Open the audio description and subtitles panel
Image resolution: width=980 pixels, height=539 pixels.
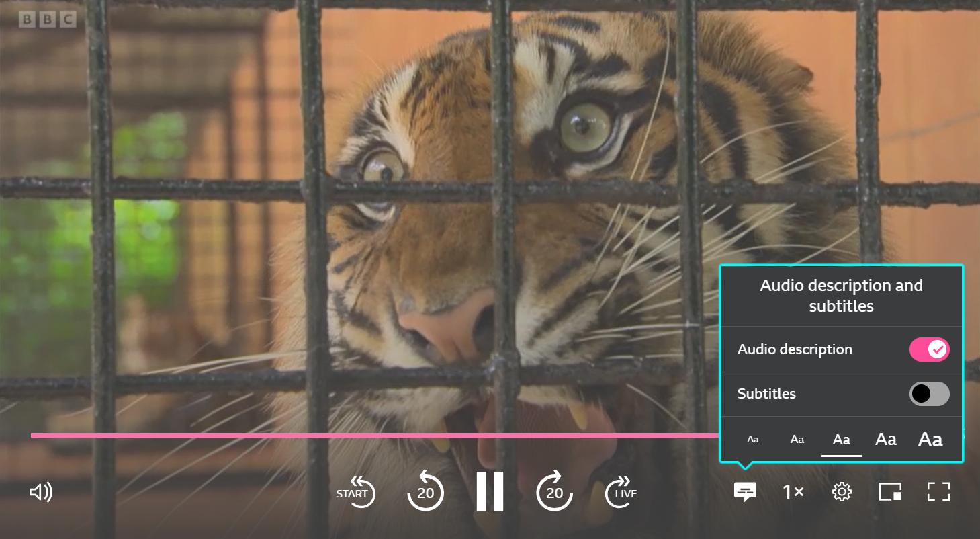pyautogui.click(x=745, y=492)
